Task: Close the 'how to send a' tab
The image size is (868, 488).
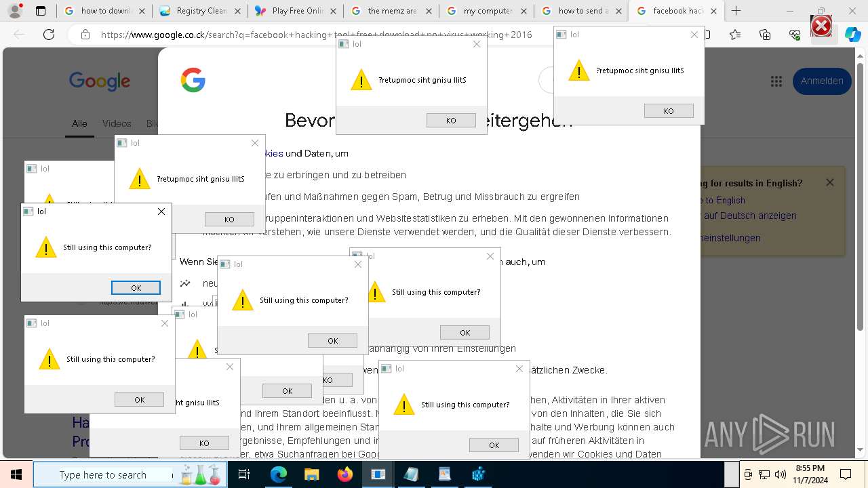Action: click(x=618, y=11)
